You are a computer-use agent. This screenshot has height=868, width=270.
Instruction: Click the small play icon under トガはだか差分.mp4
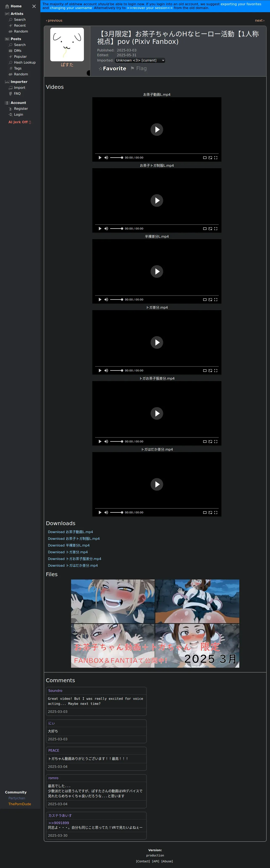[100, 513]
